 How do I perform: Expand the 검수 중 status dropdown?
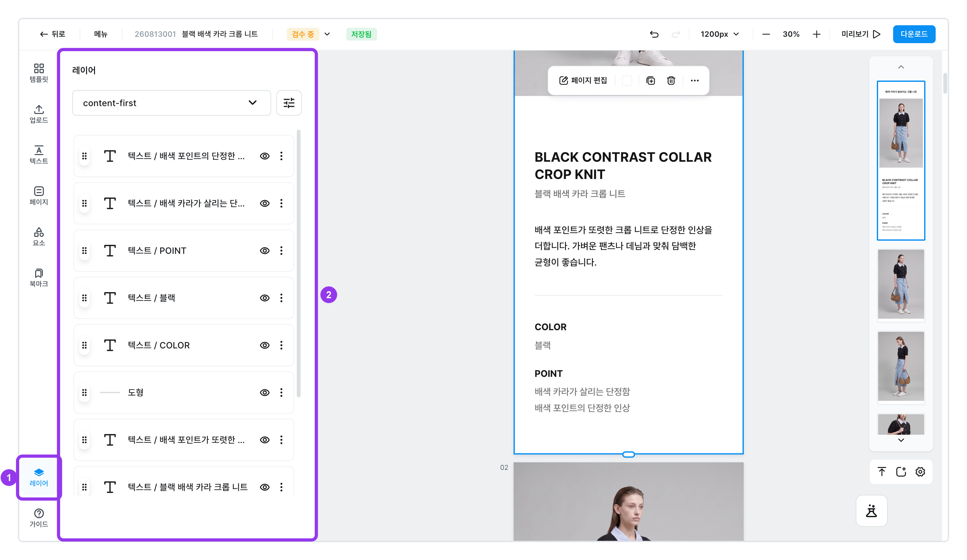click(x=327, y=34)
